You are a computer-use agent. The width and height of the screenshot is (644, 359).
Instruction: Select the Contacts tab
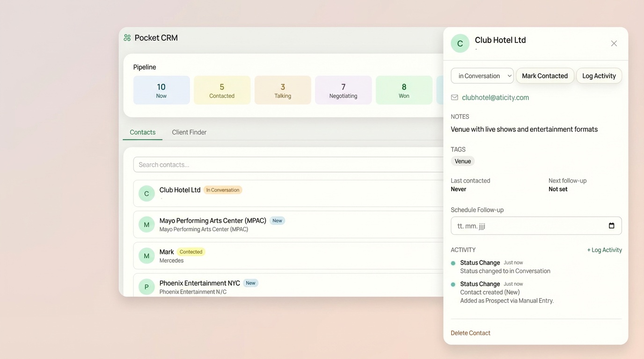[143, 132]
